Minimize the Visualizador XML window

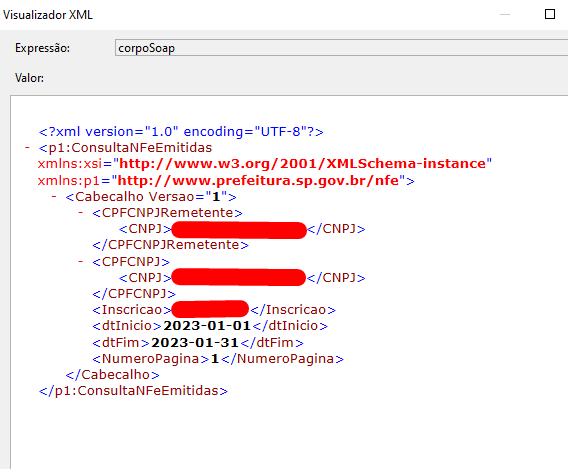click(x=505, y=14)
